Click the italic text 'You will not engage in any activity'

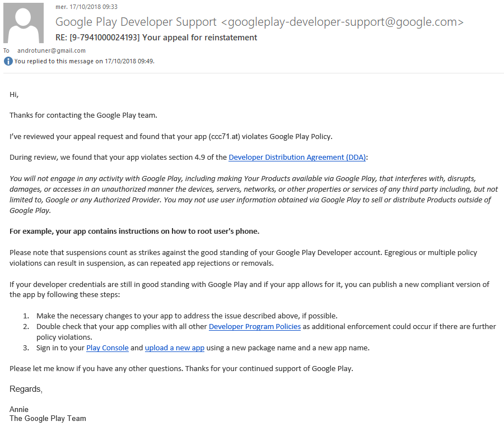(254, 195)
